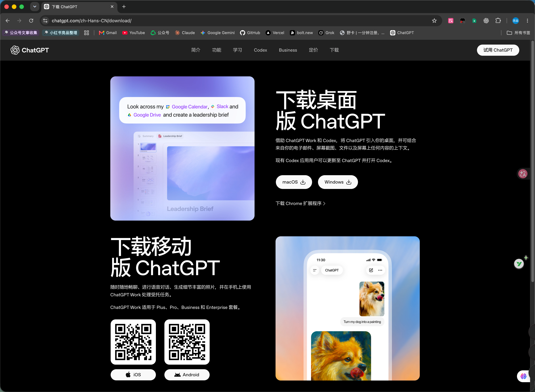Click the Android QR code image
Screen dimensions: 535x392
click(187, 342)
